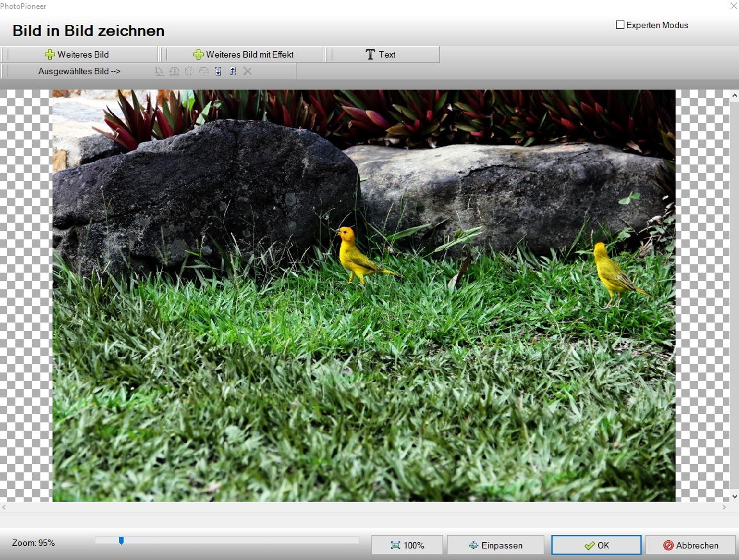Viewport: 739px width, 560px height.
Task: Add another image with effect
Action: (243, 54)
